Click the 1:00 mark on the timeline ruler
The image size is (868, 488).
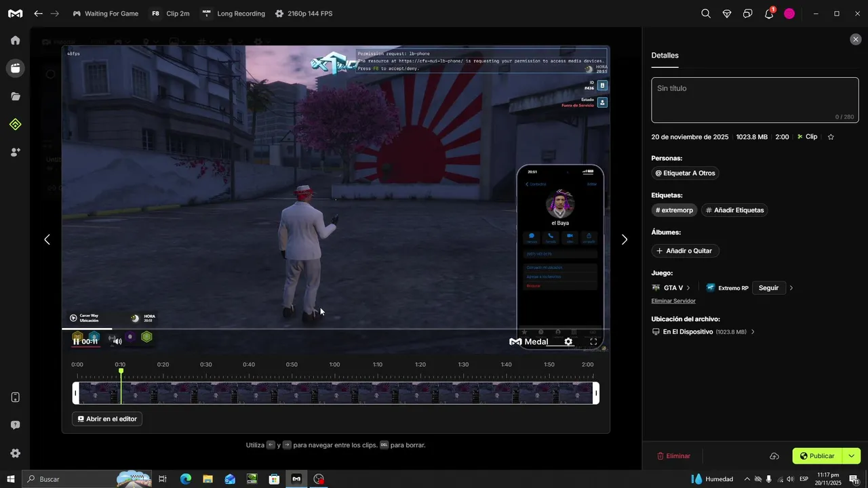[x=334, y=365]
